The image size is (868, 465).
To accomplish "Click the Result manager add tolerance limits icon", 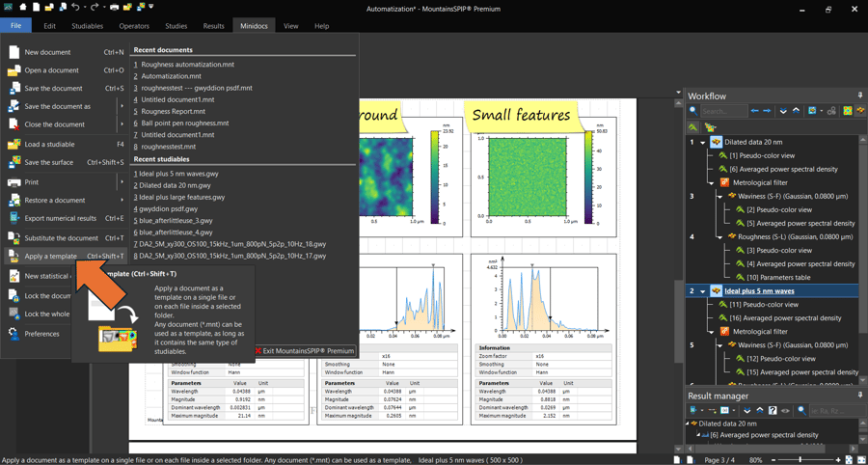I will tap(713, 410).
